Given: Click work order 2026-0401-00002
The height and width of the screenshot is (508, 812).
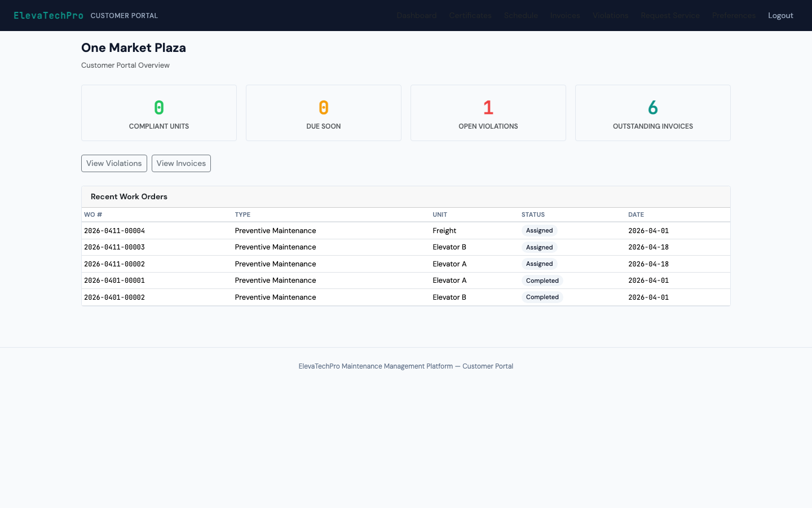Looking at the screenshot, I should 114,297.
